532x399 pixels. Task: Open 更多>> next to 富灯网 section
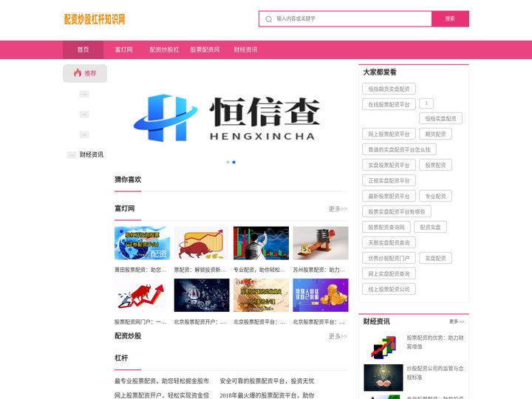pyautogui.click(x=338, y=208)
